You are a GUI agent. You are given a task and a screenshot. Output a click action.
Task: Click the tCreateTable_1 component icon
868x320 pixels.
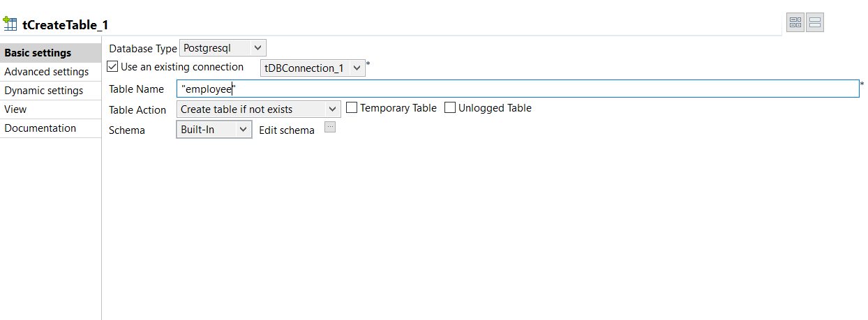tap(10, 23)
